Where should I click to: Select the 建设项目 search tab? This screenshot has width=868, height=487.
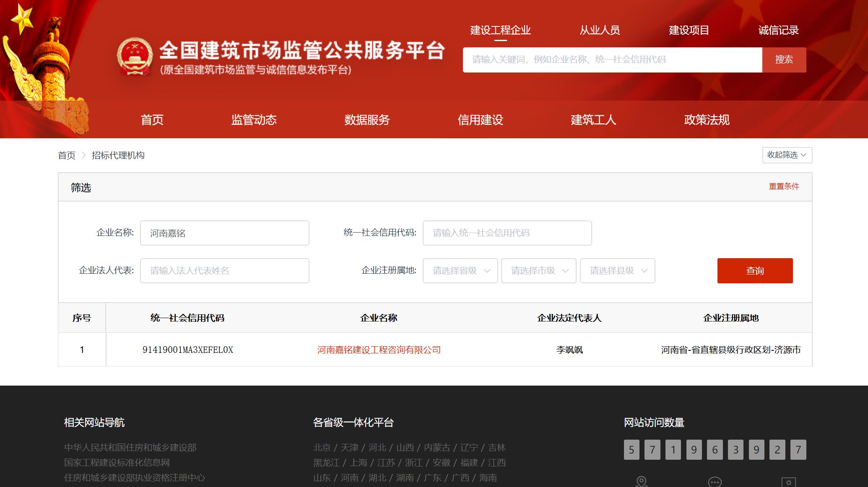(x=689, y=30)
